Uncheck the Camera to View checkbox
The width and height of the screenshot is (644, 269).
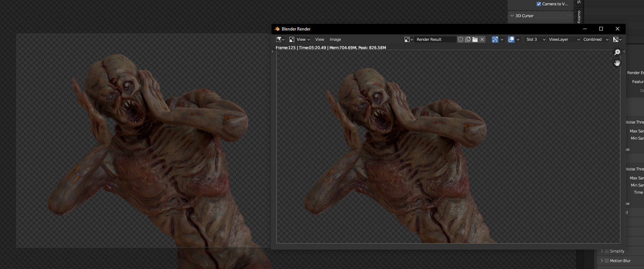539,4
